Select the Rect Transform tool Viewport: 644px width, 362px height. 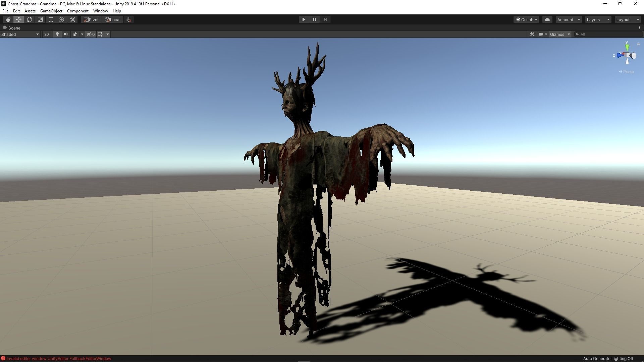click(51, 19)
